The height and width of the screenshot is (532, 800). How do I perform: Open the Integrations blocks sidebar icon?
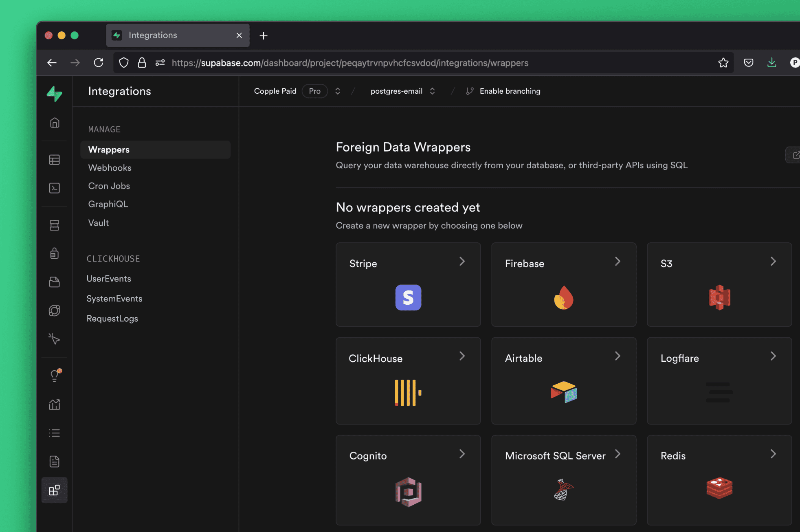(55, 490)
